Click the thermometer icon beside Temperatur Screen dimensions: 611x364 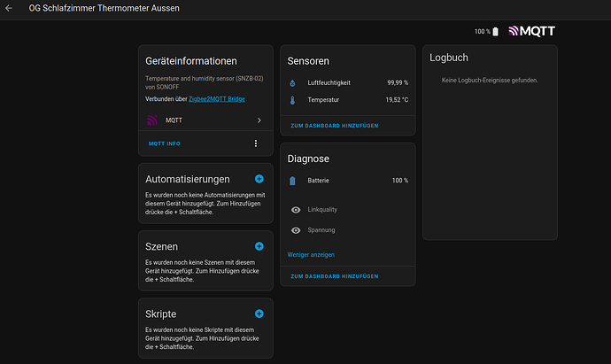293,100
